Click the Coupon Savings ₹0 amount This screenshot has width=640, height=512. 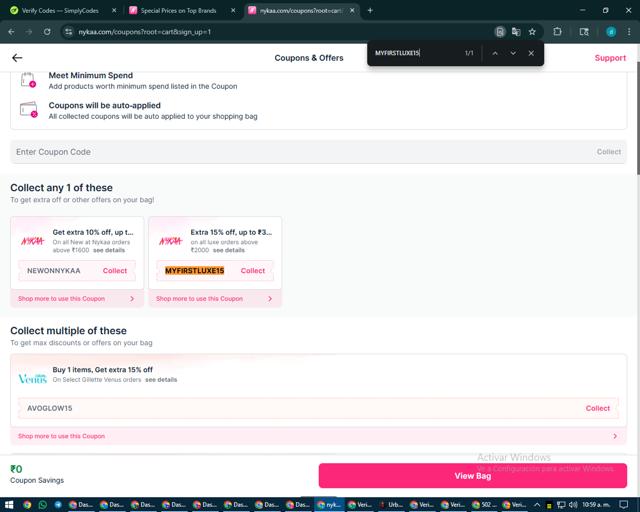[16, 469]
